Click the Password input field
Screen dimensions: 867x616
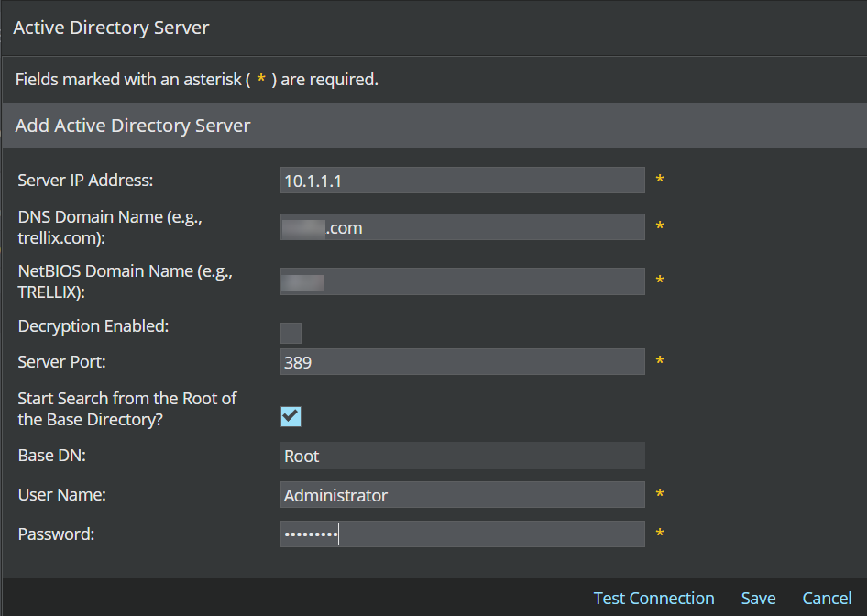coord(462,534)
